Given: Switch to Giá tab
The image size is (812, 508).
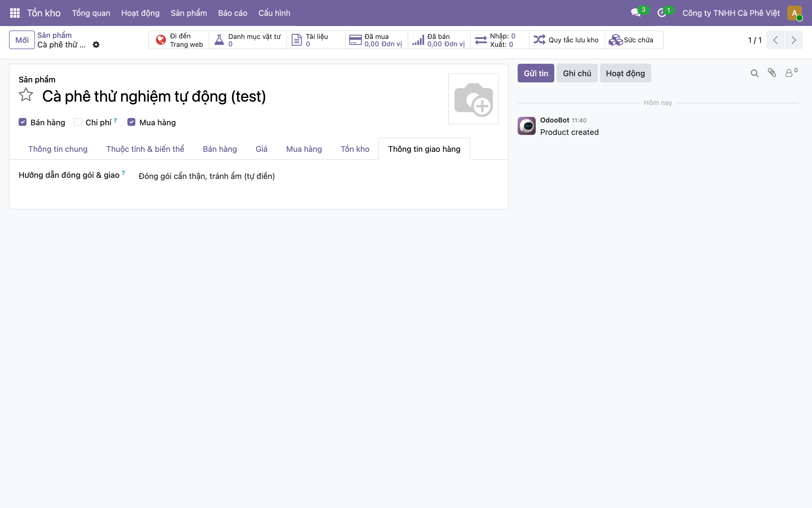Looking at the screenshot, I should 261,149.
